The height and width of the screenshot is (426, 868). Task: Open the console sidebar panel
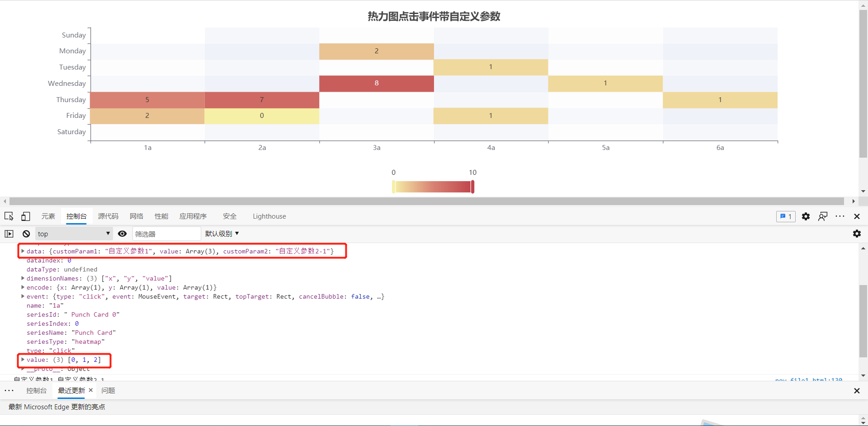click(x=9, y=234)
